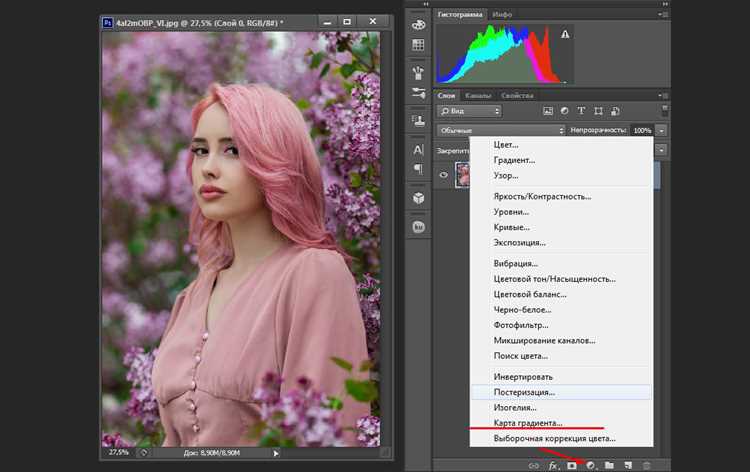Switch to the Каналы tab

(478, 96)
